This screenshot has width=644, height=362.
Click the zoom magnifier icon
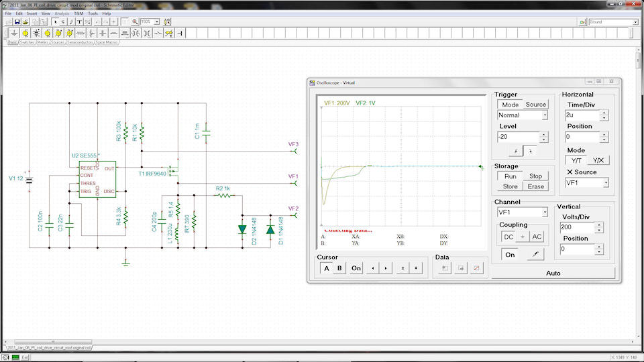[x=135, y=21]
